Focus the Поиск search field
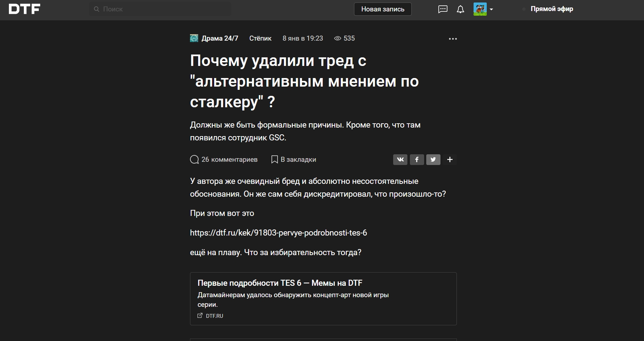 click(160, 9)
